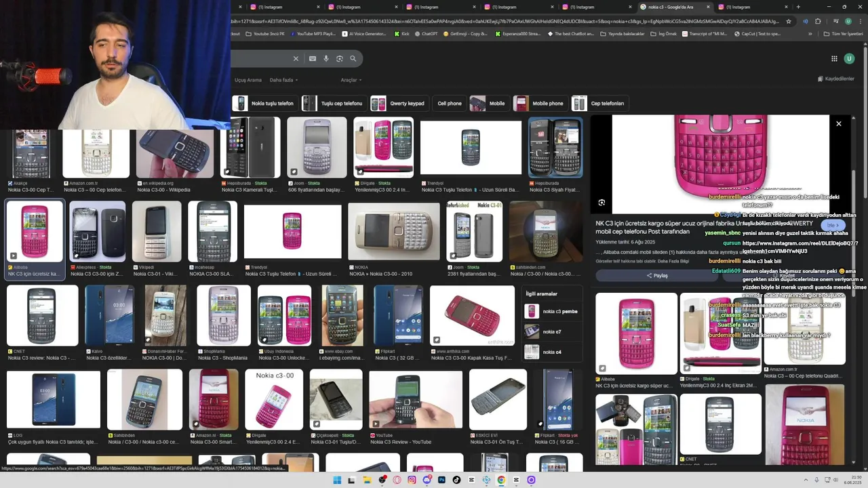The width and height of the screenshot is (868, 488).
Task: Open TikTok from the taskbar
Action: click(x=456, y=480)
